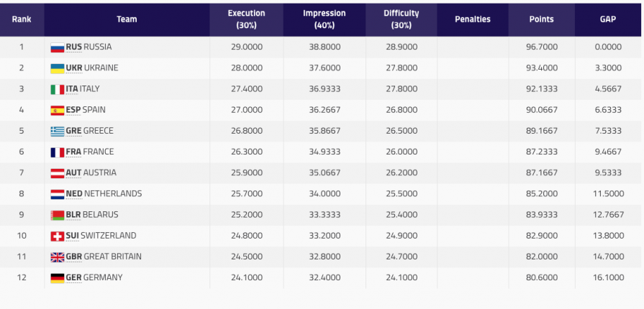Click the Great Britain flag icon
The height and width of the screenshot is (309, 644).
(x=58, y=257)
